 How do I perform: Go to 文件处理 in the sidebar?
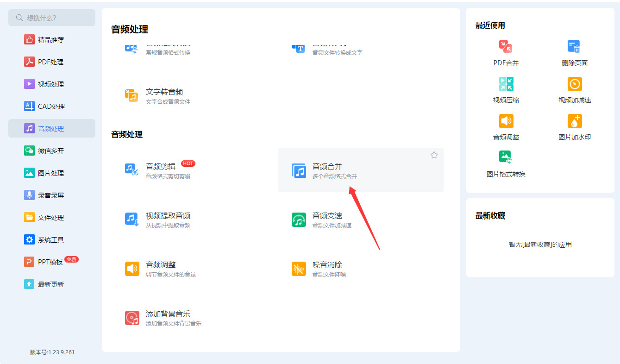click(x=52, y=218)
